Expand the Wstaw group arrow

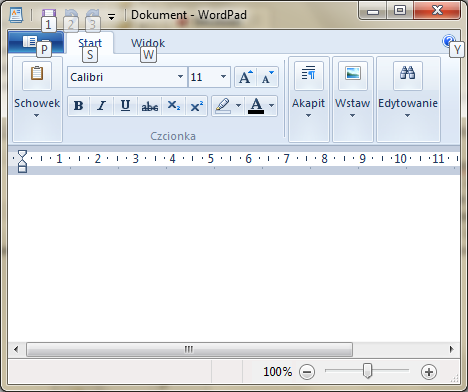coord(352,116)
